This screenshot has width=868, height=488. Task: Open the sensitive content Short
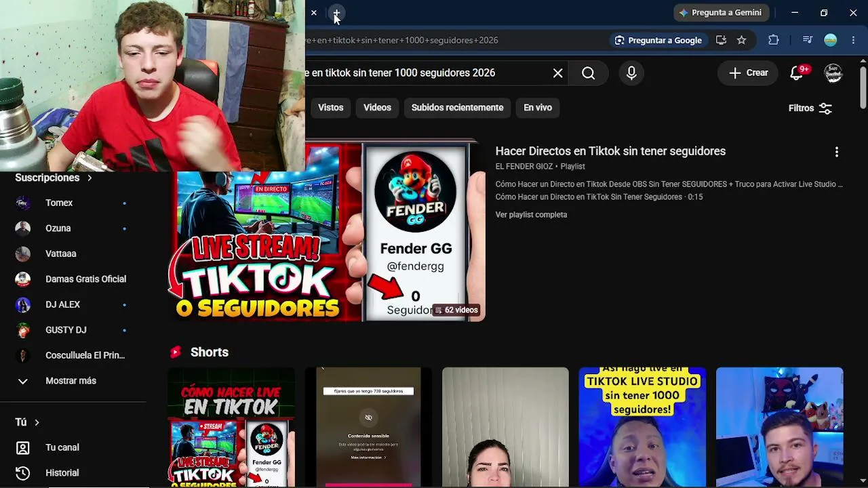(368, 427)
